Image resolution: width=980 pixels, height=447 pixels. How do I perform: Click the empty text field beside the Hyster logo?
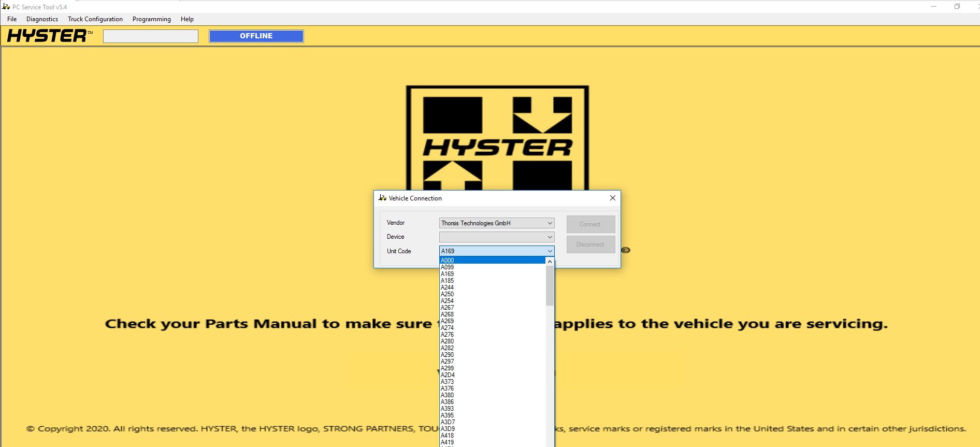coord(151,36)
